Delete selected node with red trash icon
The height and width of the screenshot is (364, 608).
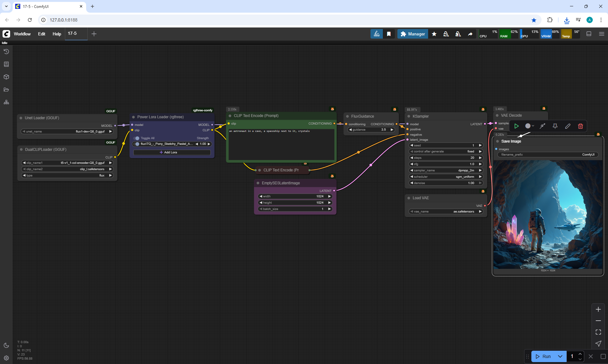[x=580, y=126]
